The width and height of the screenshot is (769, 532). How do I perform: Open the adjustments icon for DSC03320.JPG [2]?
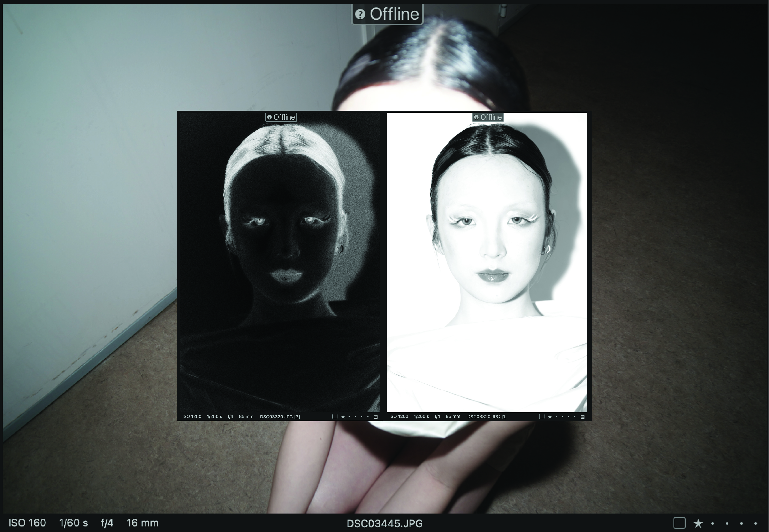[375, 417]
